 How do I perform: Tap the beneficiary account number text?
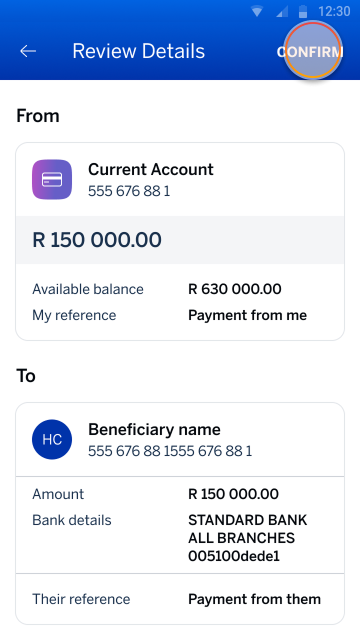coord(170,451)
